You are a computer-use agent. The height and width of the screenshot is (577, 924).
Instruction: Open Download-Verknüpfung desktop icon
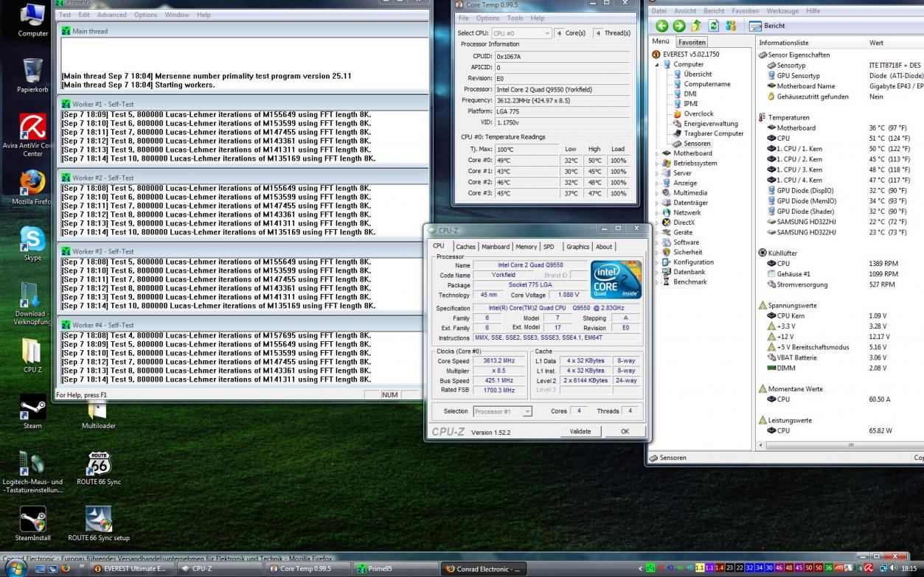(x=32, y=304)
